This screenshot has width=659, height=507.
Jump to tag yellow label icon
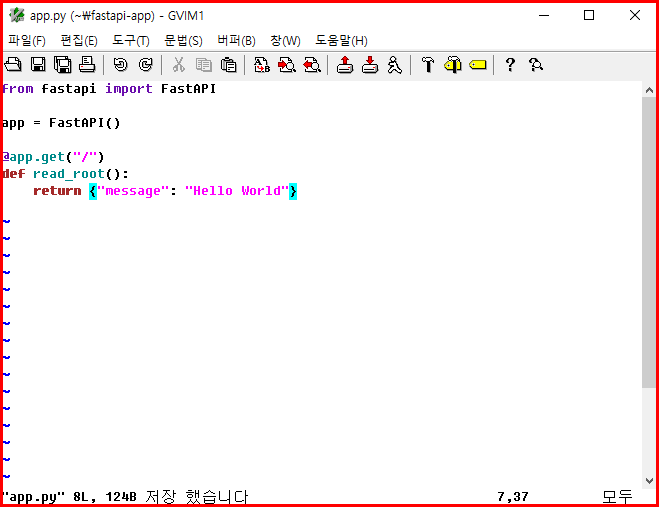click(x=478, y=65)
